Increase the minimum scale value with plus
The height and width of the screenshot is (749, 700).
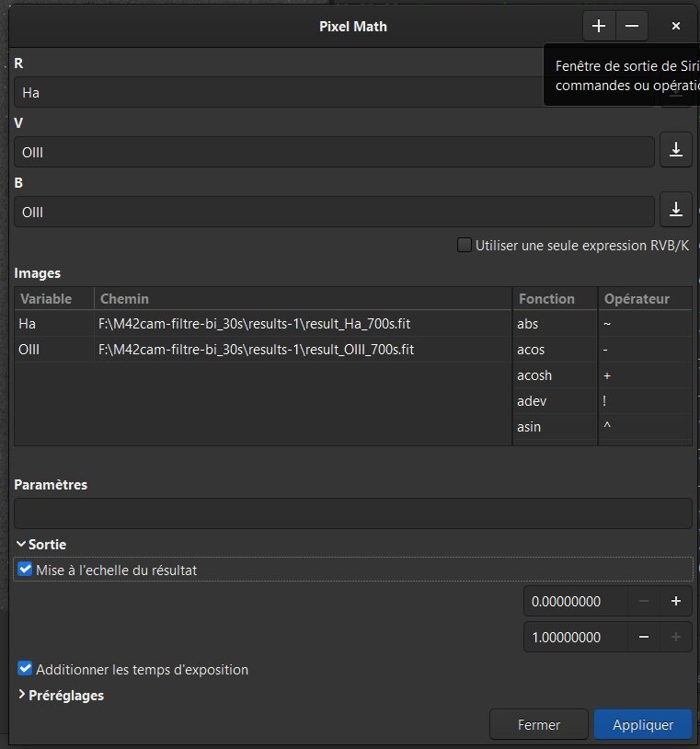[x=676, y=602]
